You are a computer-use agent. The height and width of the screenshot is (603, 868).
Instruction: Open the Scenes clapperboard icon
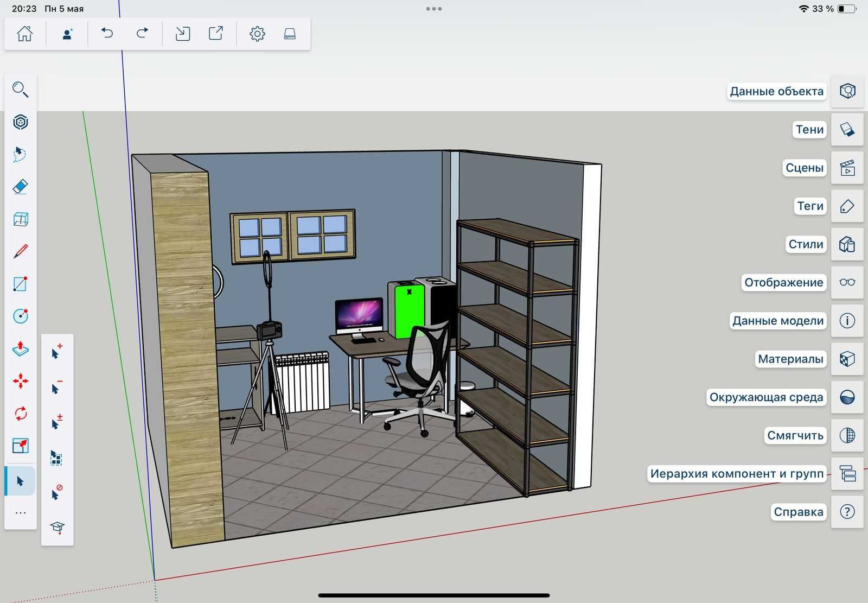tap(847, 168)
